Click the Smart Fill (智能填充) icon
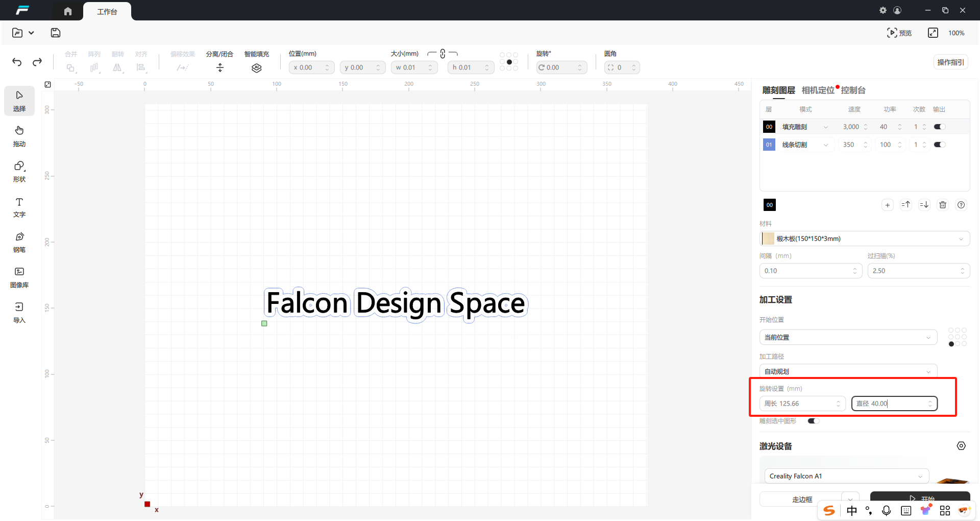This screenshot has height=521, width=980. click(256, 67)
